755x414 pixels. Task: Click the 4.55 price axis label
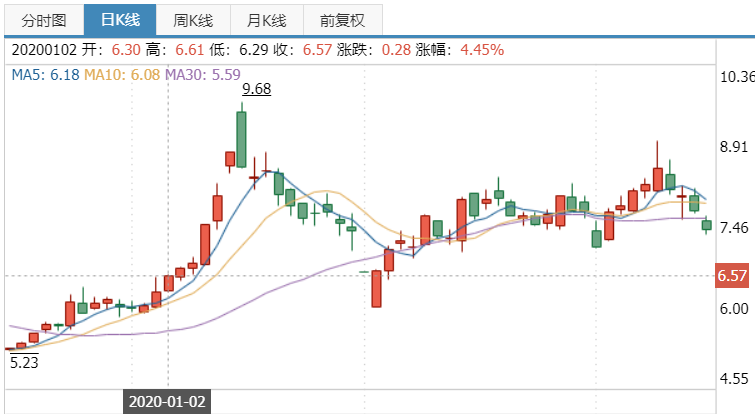(x=735, y=378)
